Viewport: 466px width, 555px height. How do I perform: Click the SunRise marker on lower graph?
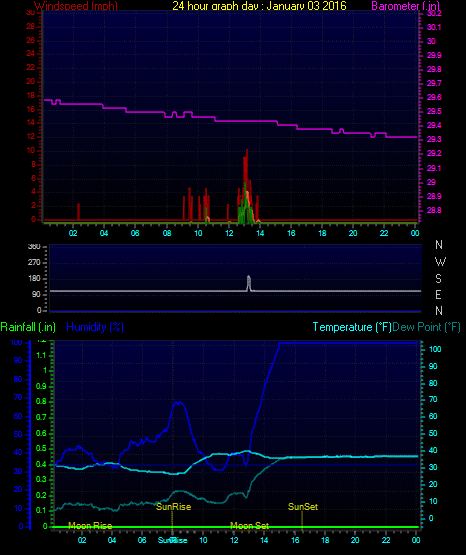click(173, 507)
